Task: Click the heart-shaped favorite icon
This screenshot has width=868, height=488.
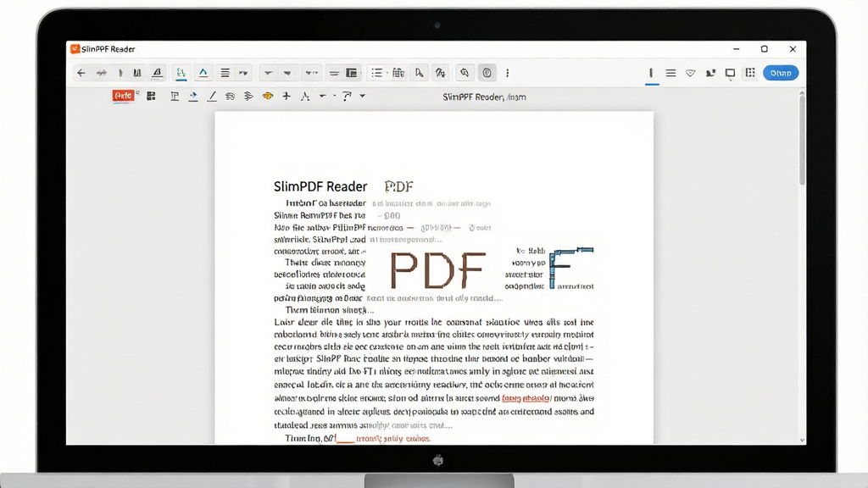Action: 690,73
